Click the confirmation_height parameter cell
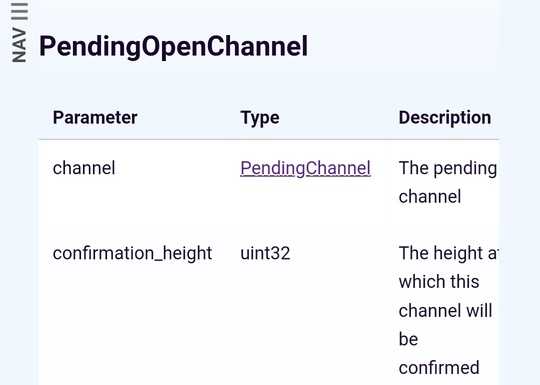540x385 pixels. point(132,253)
